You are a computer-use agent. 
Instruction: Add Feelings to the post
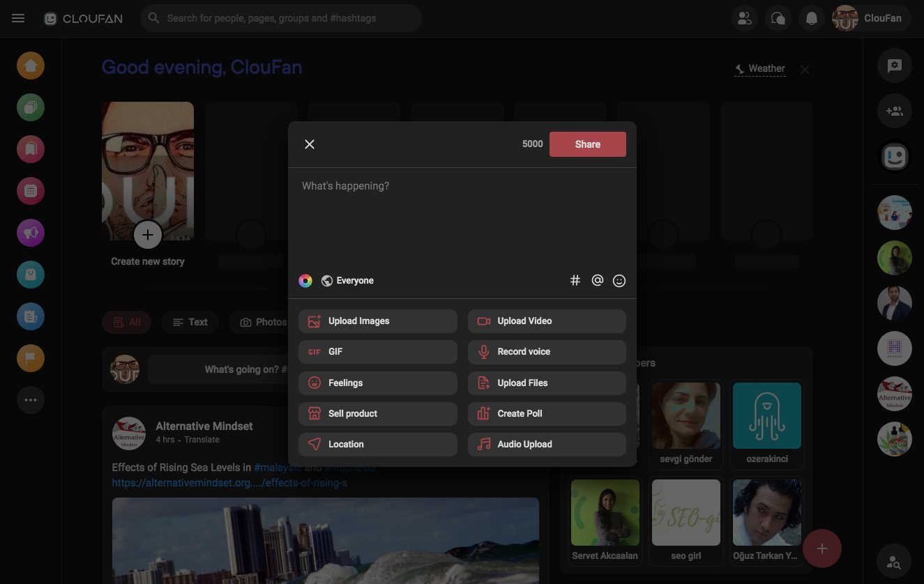pyautogui.click(x=378, y=383)
